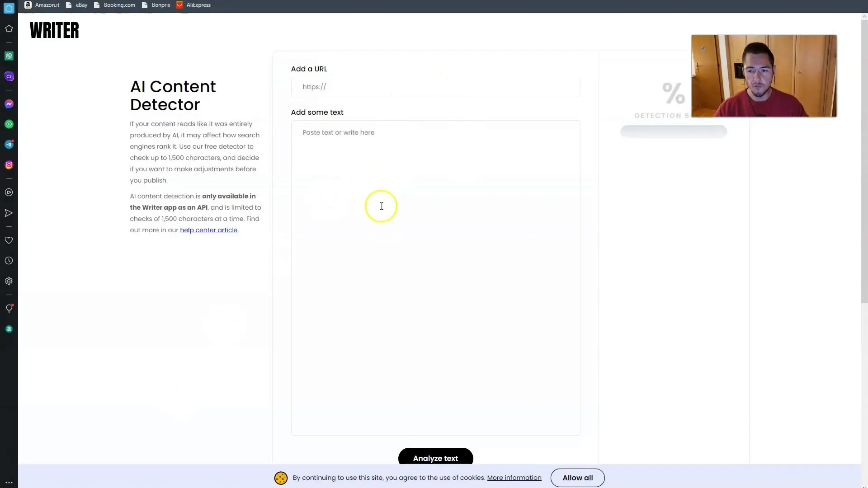Click the 'Analyze text' button
The height and width of the screenshot is (488, 868).
click(435, 458)
